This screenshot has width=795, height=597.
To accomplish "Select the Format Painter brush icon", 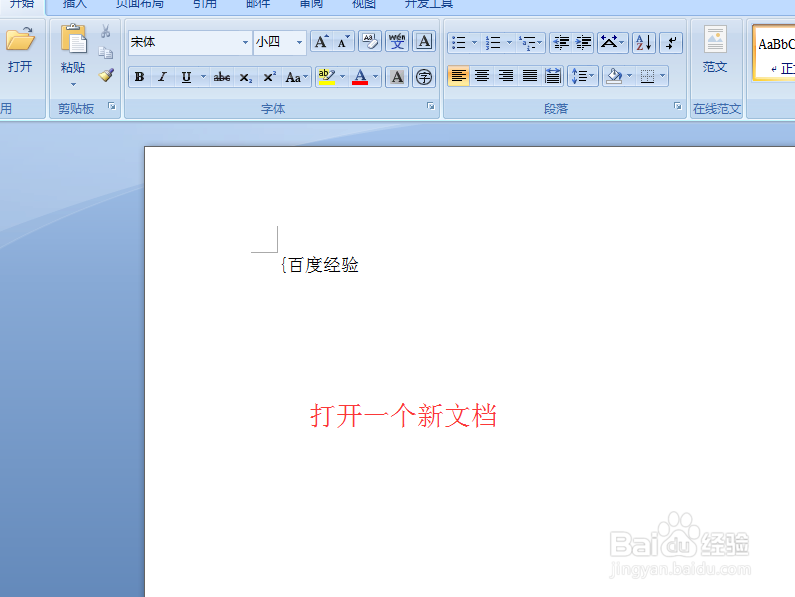I will pyautogui.click(x=106, y=75).
